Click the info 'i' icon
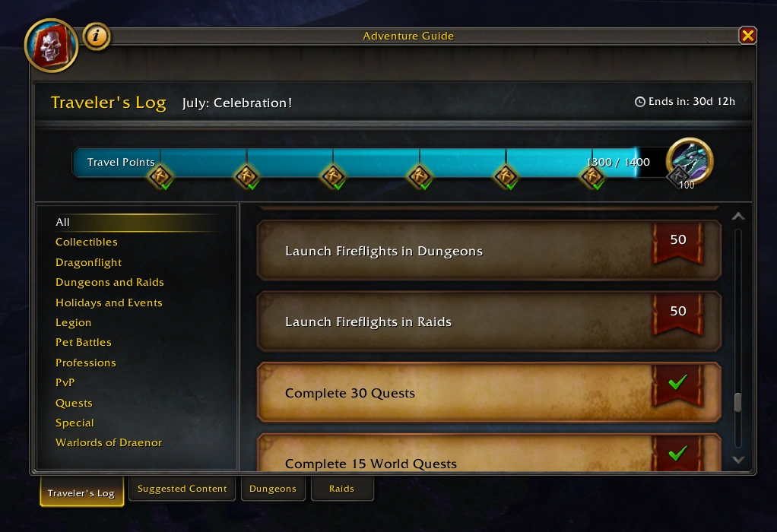Viewport: 777px width, 532px height. click(96, 36)
